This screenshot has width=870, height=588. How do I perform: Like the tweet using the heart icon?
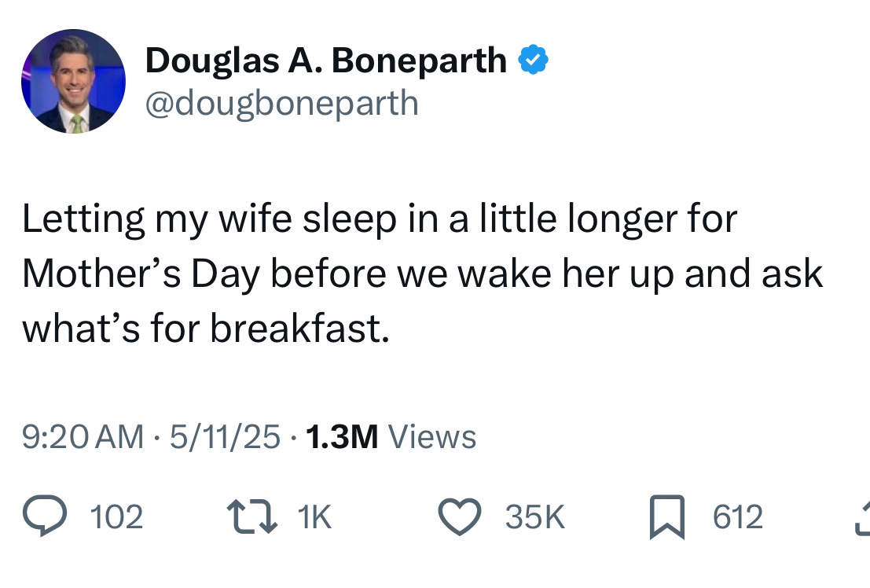tap(460, 516)
